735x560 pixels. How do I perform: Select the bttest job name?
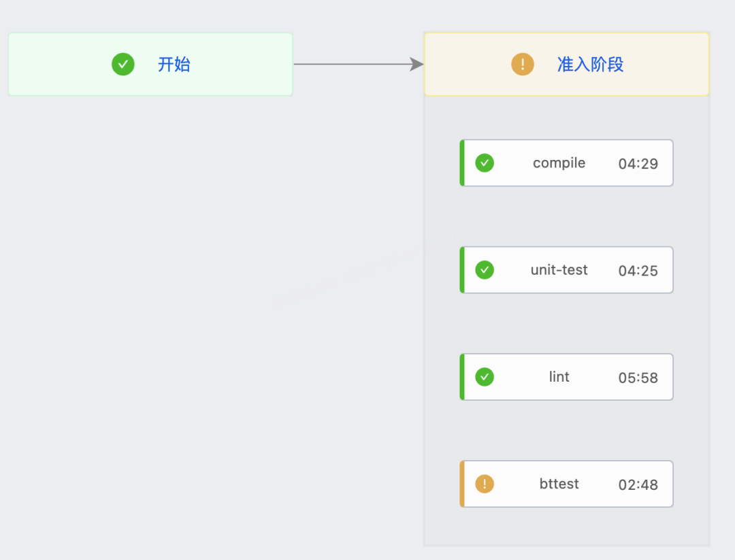[559, 484]
